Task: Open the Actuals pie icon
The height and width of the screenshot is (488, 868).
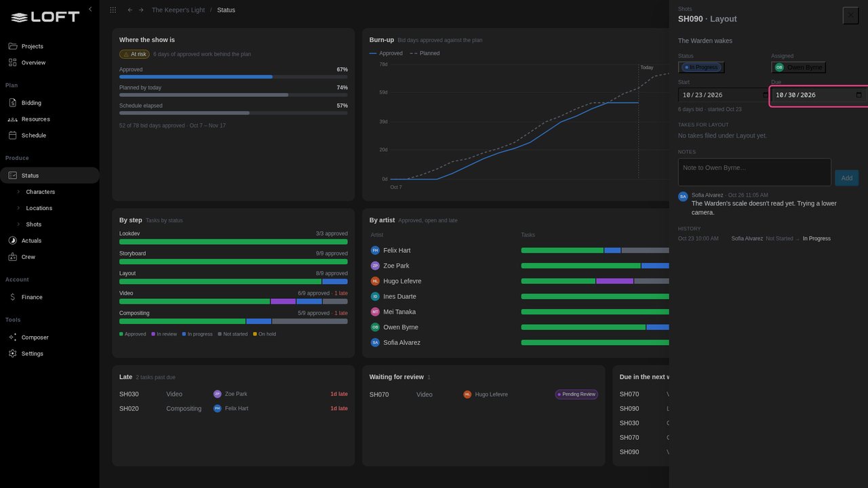Action: click(x=12, y=241)
